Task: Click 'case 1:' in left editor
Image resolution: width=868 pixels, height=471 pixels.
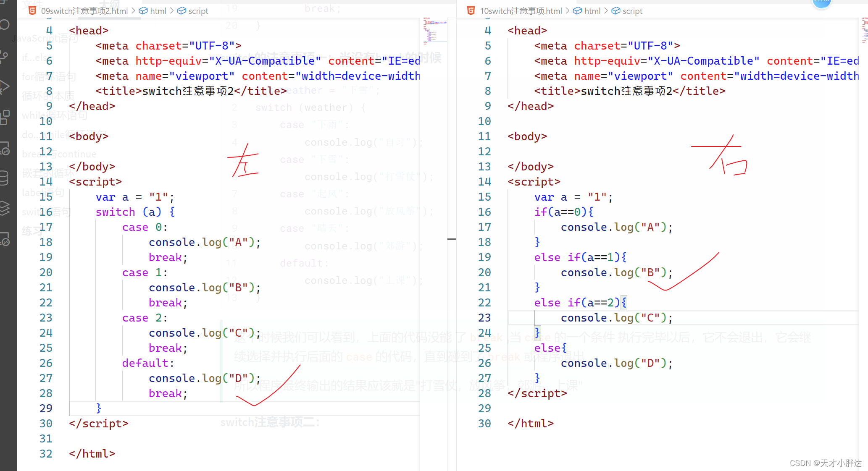Action: [145, 272]
